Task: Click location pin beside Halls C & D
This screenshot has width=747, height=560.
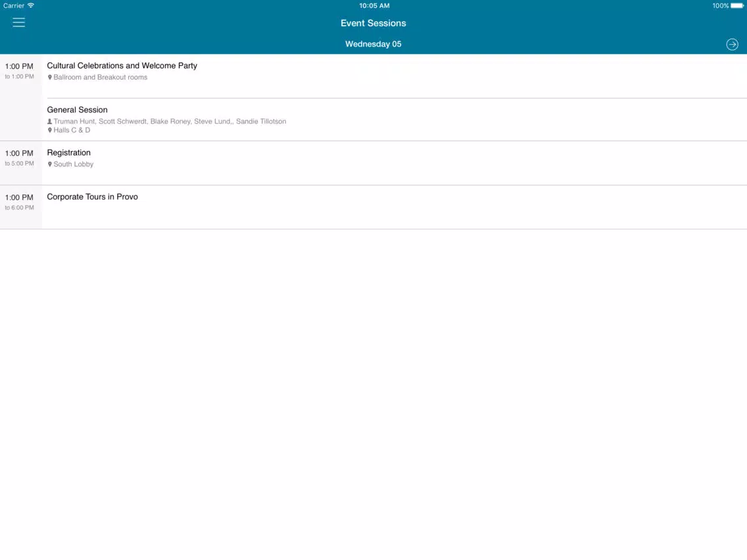Action: tap(49, 130)
